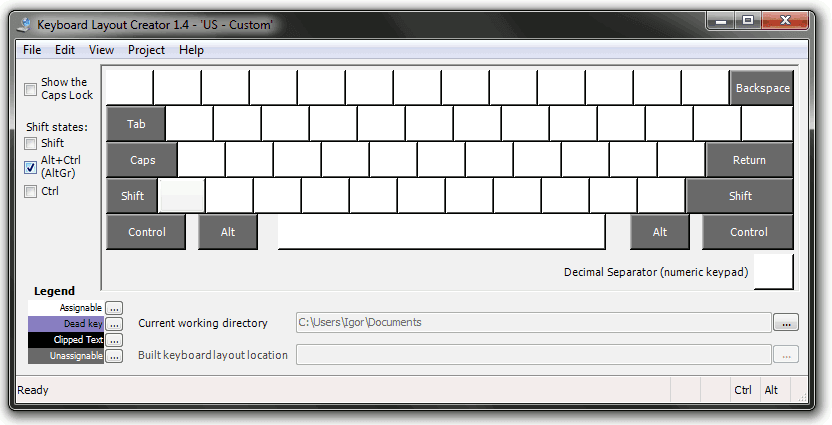This screenshot has height=425, width=832.
Task: Click the left Alt key
Action: tap(228, 232)
